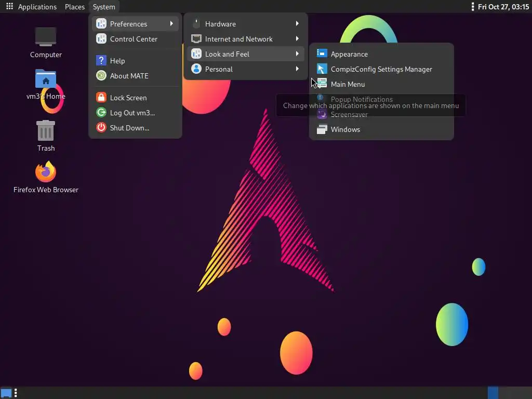Click the Appearance icon in submenu
The image size is (532, 399).
[322, 54]
